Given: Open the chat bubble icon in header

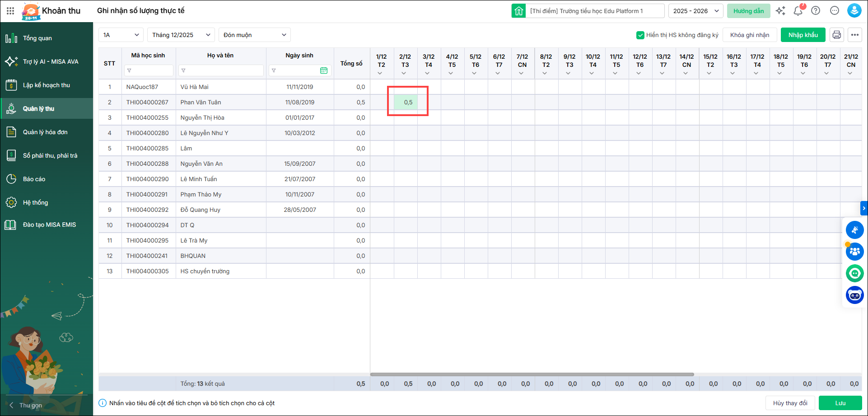Looking at the screenshot, I should 835,11.
